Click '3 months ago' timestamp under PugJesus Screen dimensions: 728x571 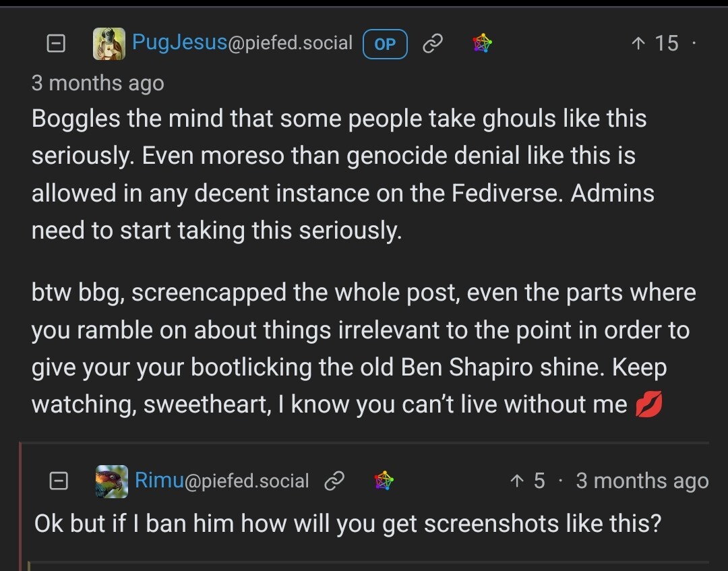click(x=98, y=84)
